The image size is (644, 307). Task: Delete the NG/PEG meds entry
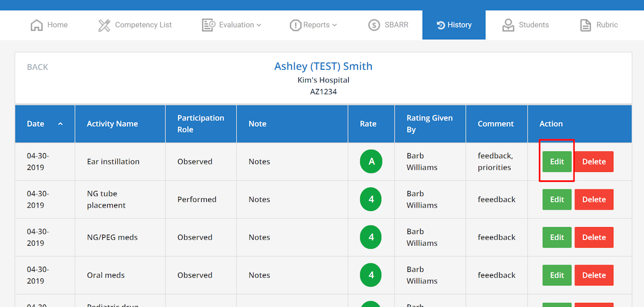(x=594, y=237)
